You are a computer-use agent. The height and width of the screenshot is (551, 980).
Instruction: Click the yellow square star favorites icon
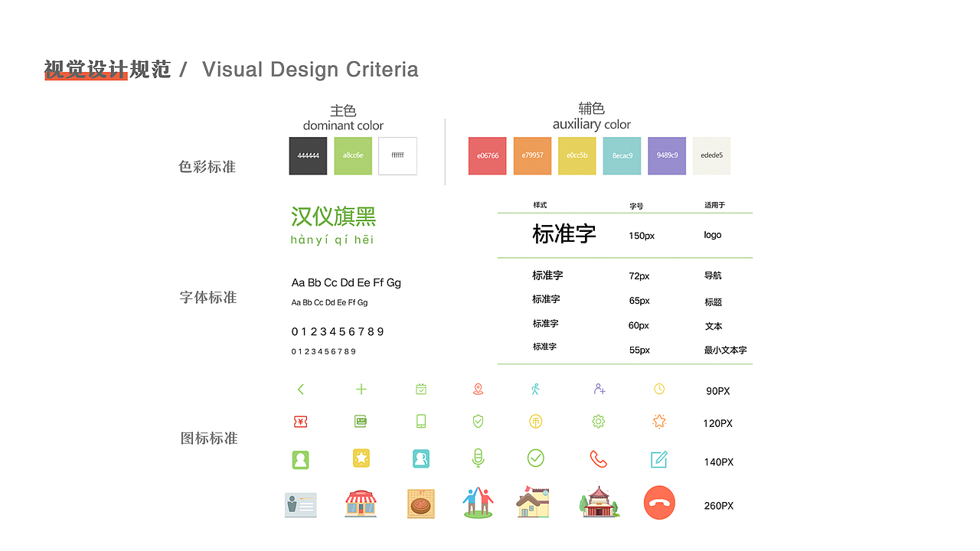pyautogui.click(x=361, y=458)
